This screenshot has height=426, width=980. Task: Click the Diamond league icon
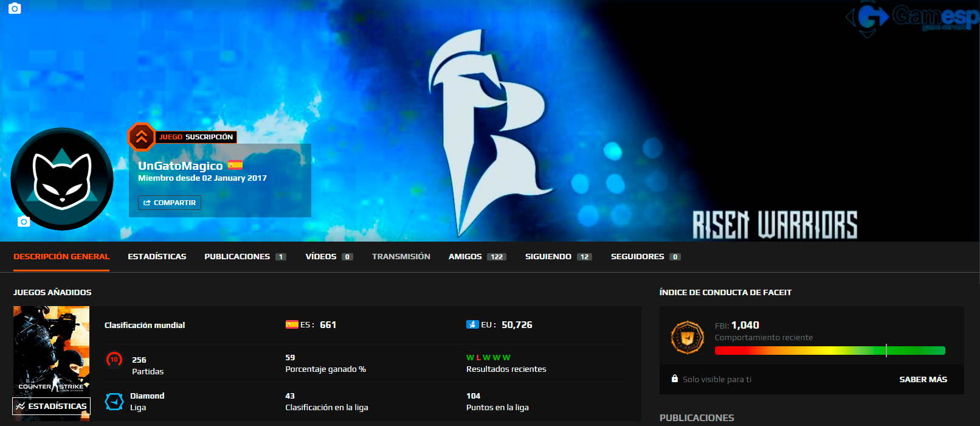click(x=114, y=402)
